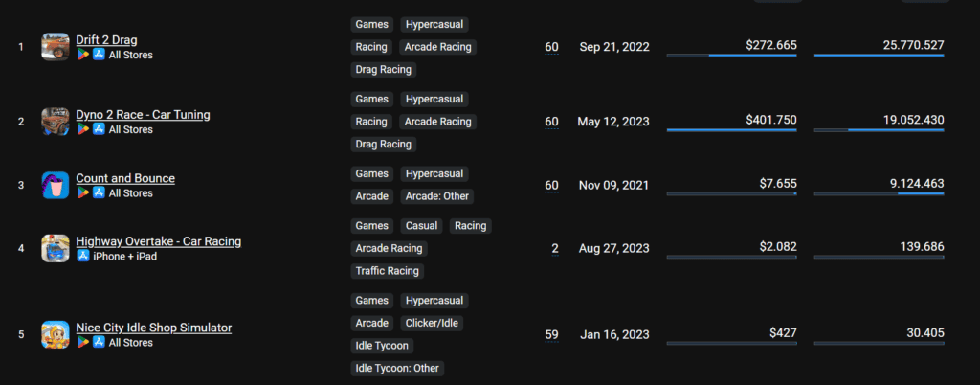Image resolution: width=980 pixels, height=385 pixels.
Task: Click the App Store icon under Highway Overtake
Action: tap(82, 257)
